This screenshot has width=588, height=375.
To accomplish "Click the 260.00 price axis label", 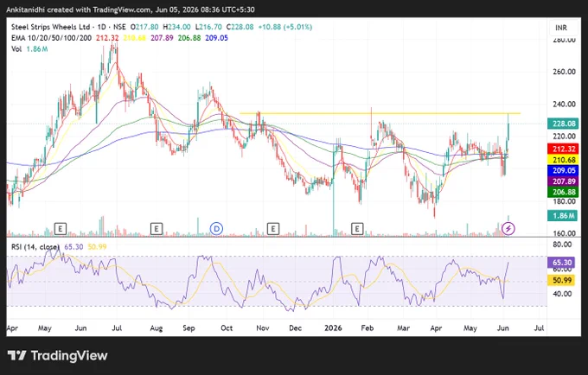I will point(564,72).
